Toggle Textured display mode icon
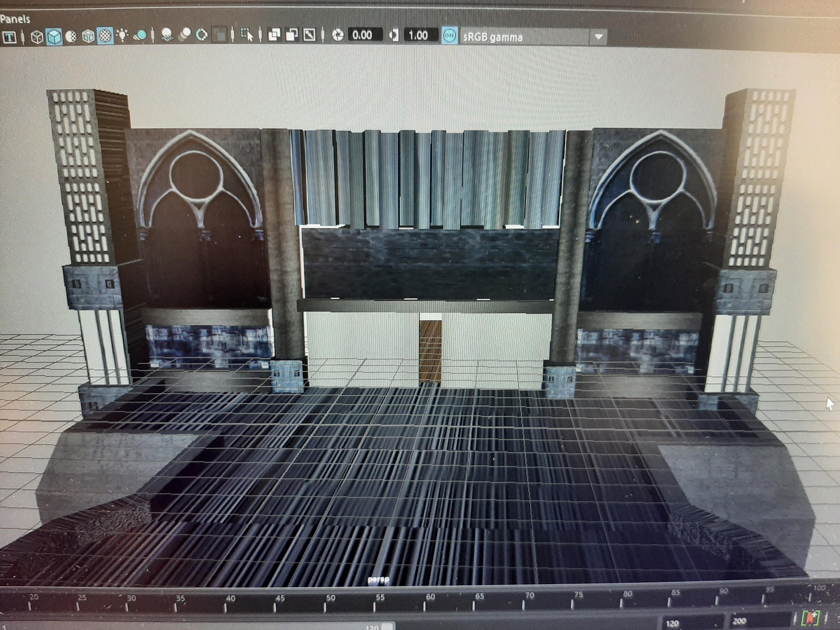Viewport: 840px width, 630px height. pyautogui.click(x=105, y=36)
